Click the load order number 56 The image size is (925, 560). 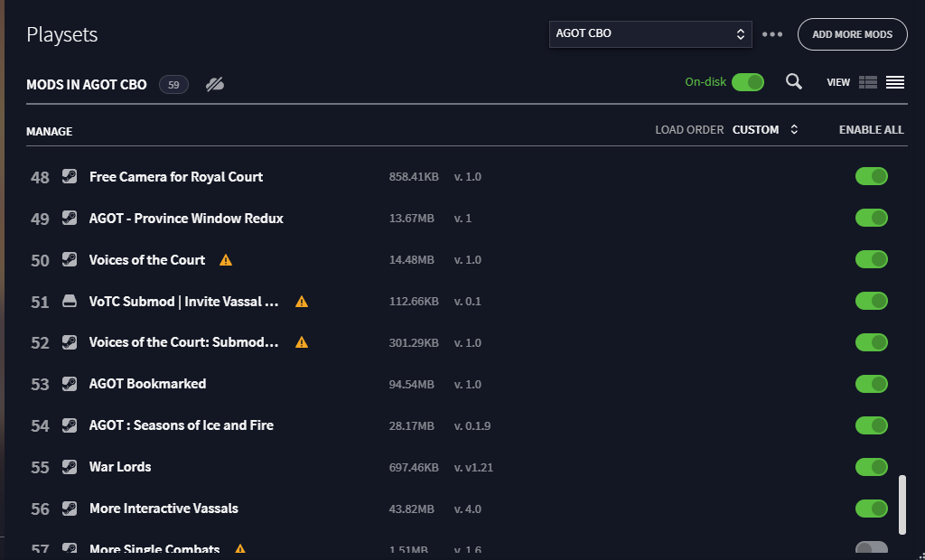click(x=40, y=509)
